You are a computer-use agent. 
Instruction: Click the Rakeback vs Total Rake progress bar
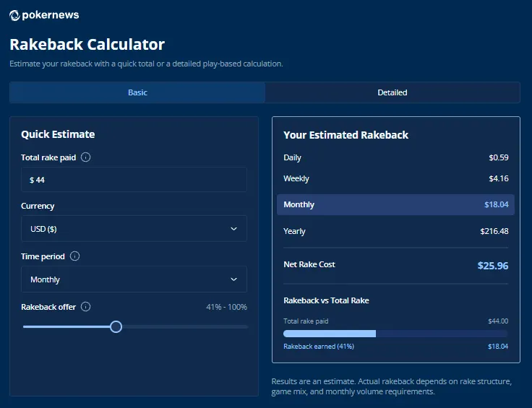[395, 334]
